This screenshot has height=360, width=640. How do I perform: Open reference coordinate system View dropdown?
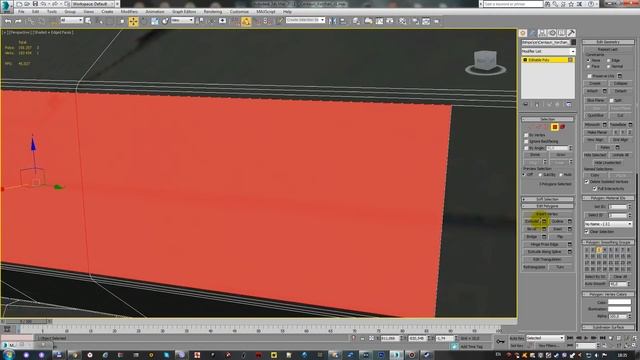[x=182, y=20]
